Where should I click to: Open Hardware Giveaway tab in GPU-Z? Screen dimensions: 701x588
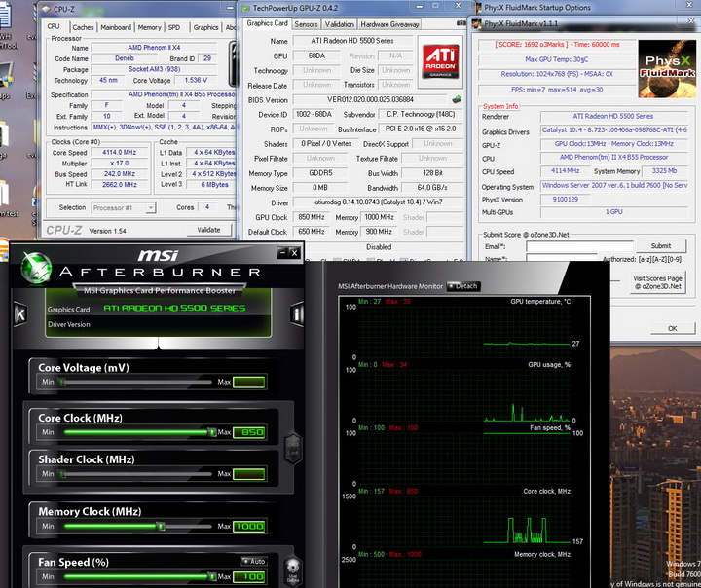[x=389, y=24]
